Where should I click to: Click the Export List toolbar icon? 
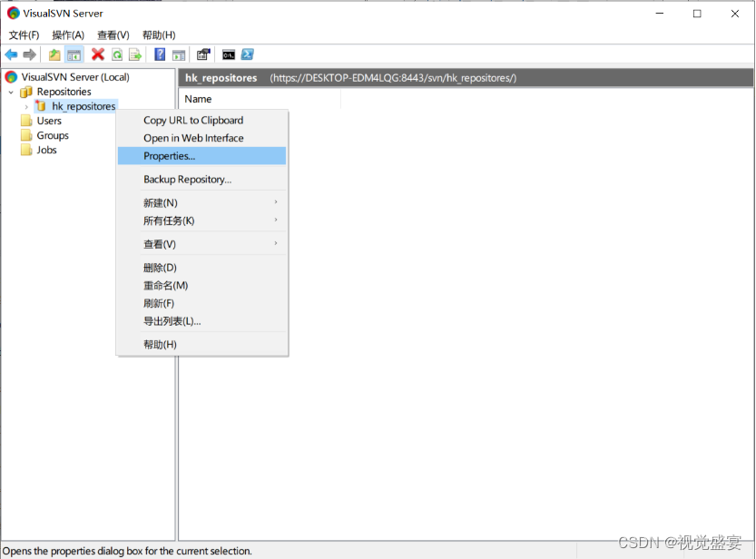click(x=135, y=55)
